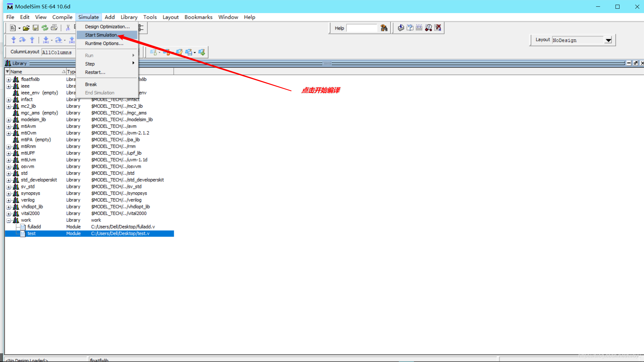Minimize the Library panel
Viewport: 644px width, 362px height.
click(x=629, y=63)
